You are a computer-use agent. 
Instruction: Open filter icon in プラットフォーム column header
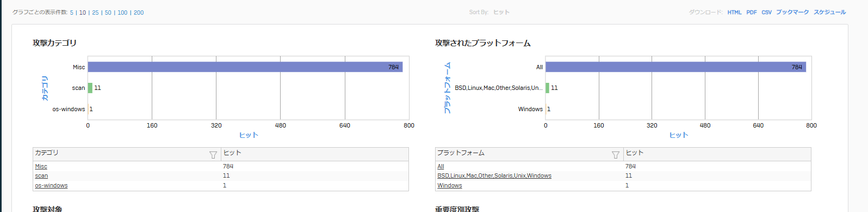pyautogui.click(x=616, y=155)
